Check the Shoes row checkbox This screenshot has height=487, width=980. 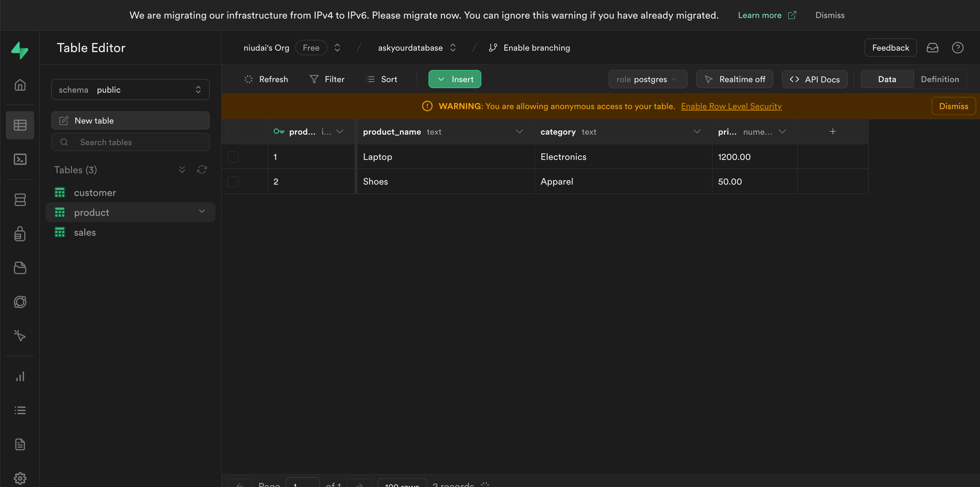pos(233,182)
